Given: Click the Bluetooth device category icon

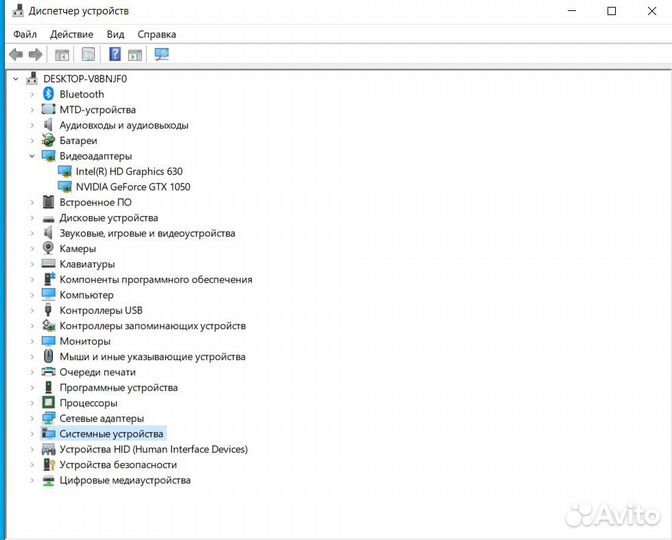Looking at the screenshot, I should (x=49, y=94).
